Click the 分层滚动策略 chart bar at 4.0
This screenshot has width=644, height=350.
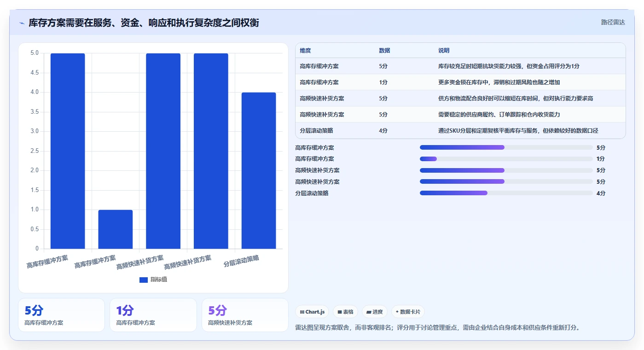click(259, 171)
